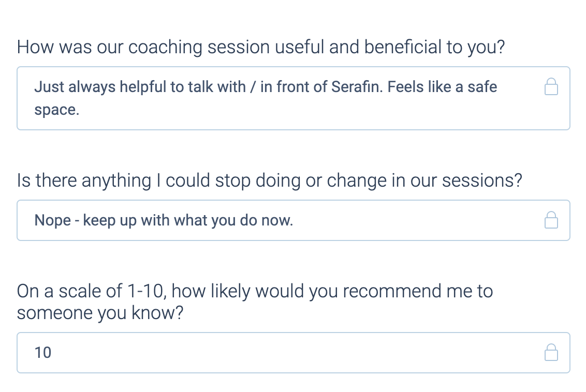Click the word "Nope" in the second answer
This screenshot has height=392, width=586.
point(53,220)
